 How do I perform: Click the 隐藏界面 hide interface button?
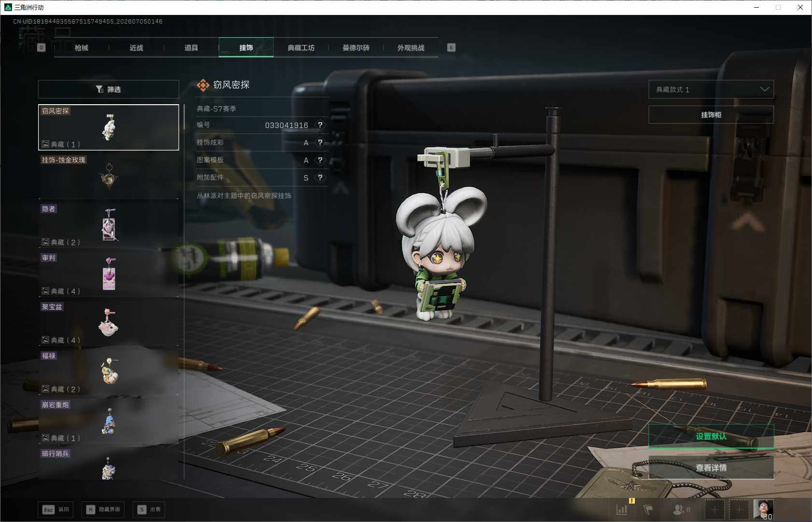(103, 509)
